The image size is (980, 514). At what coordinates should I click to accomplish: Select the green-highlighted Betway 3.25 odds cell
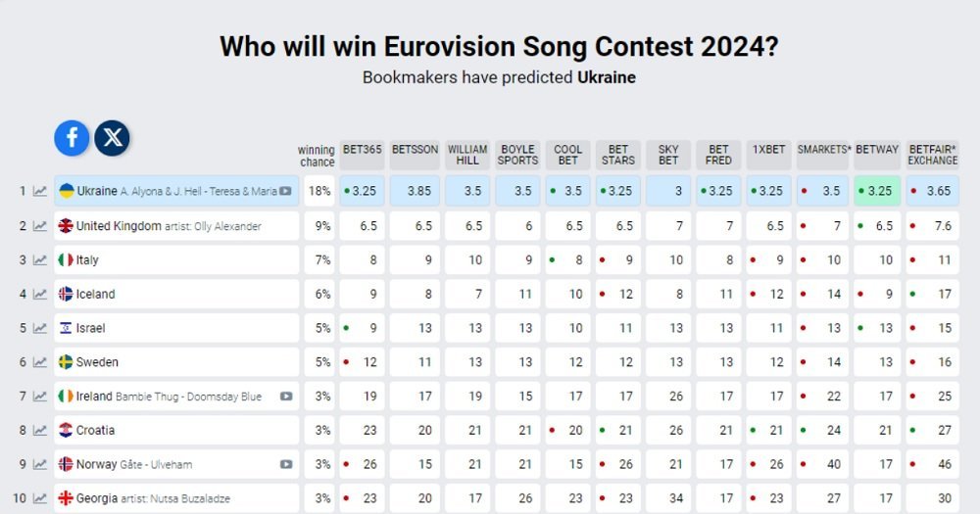[x=877, y=191]
